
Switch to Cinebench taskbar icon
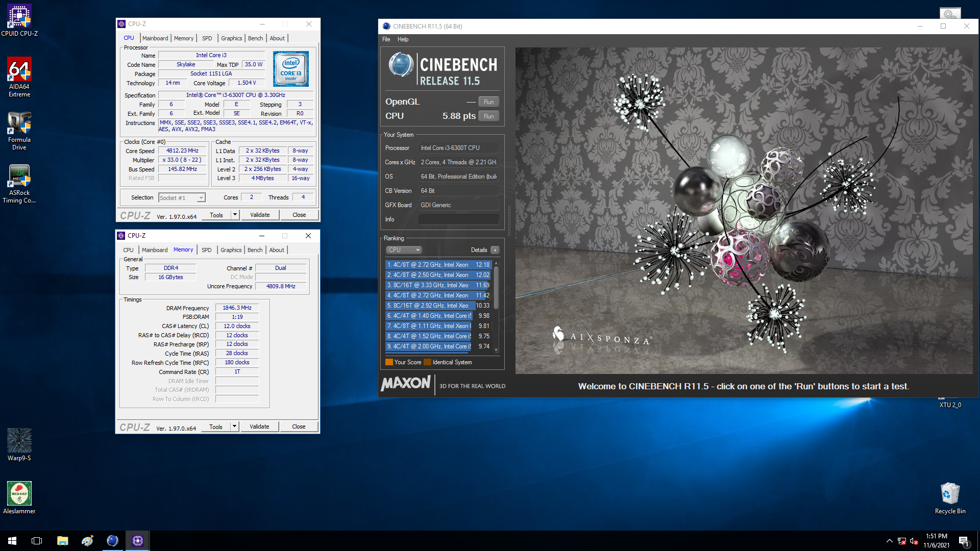[x=112, y=541]
